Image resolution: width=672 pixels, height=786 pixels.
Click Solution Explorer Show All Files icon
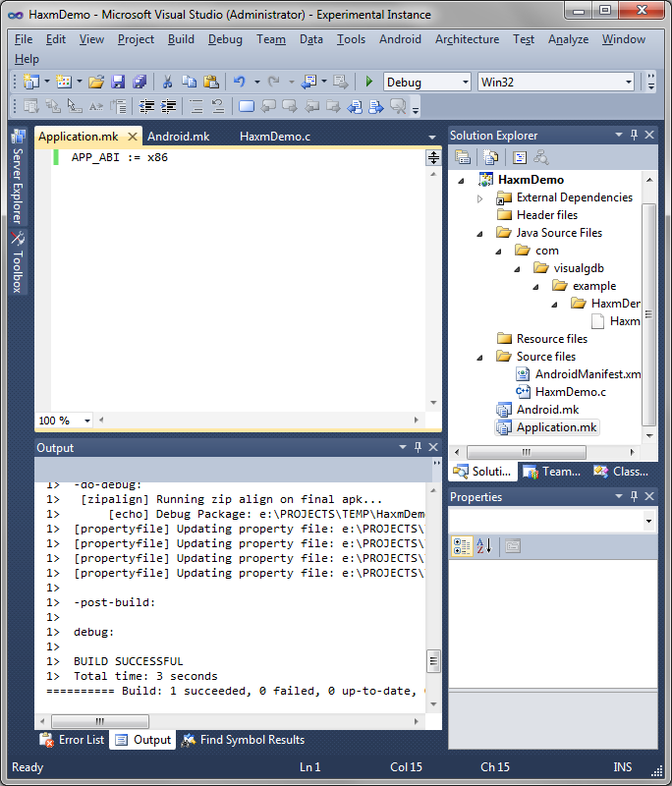(490, 157)
